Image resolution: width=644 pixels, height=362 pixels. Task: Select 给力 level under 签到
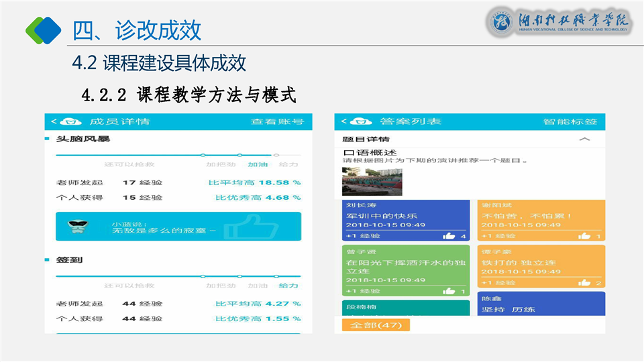[x=288, y=286]
